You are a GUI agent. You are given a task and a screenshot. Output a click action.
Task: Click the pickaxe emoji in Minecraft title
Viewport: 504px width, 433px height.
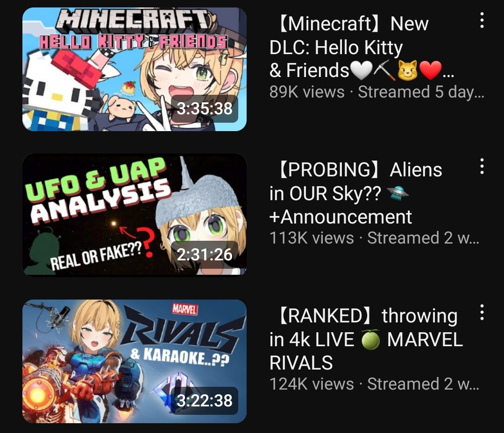(384, 70)
